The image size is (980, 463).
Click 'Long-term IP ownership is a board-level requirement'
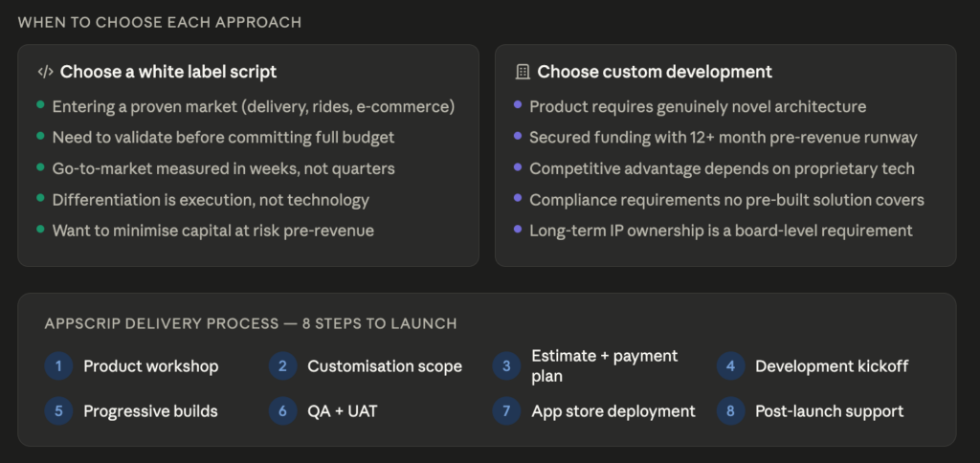point(721,231)
